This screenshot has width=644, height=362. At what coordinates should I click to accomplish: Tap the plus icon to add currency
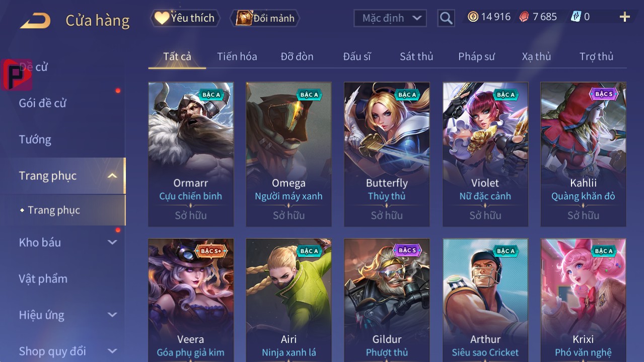(625, 17)
